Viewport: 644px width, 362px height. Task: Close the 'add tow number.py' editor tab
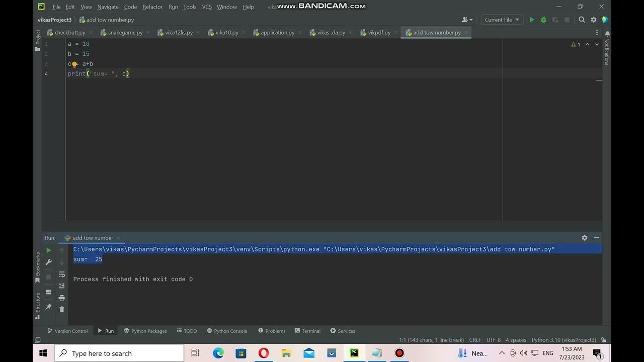coord(466,32)
